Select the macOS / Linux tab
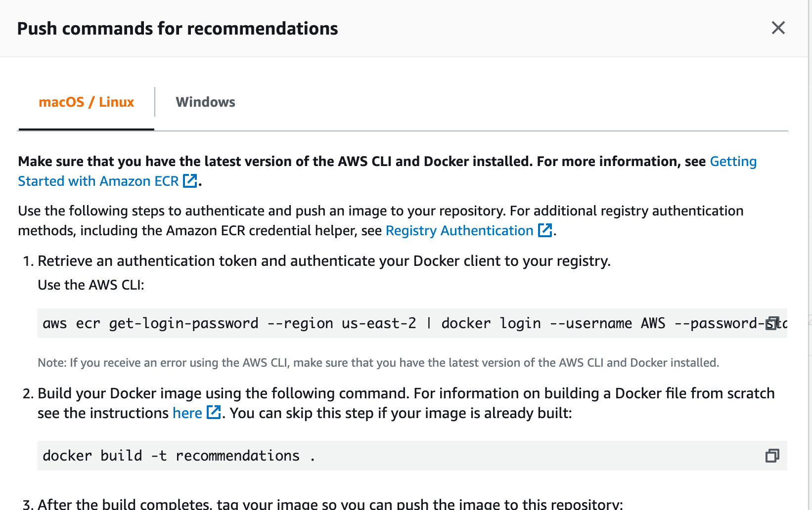 click(x=86, y=102)
